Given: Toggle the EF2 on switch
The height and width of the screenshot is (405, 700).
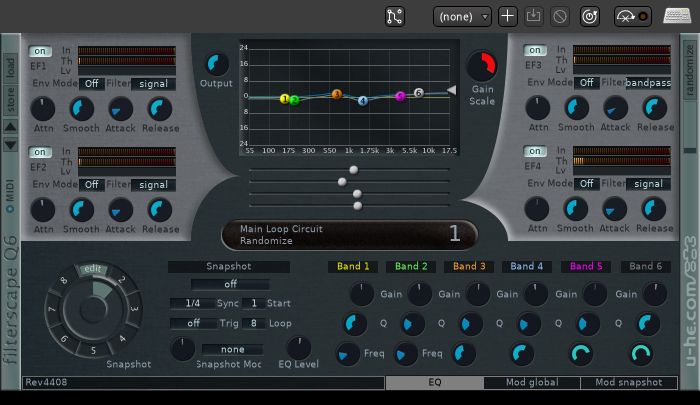Looking at the screenshot, I should (41, 152).
